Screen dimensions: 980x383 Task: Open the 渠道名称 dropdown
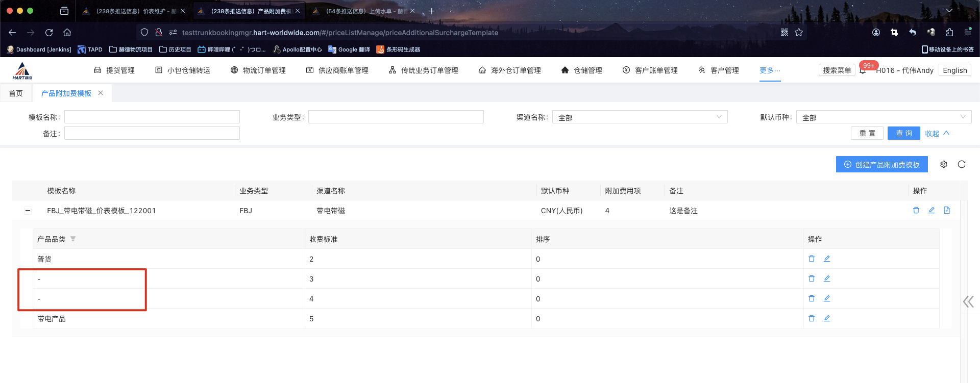click(639, 117)
